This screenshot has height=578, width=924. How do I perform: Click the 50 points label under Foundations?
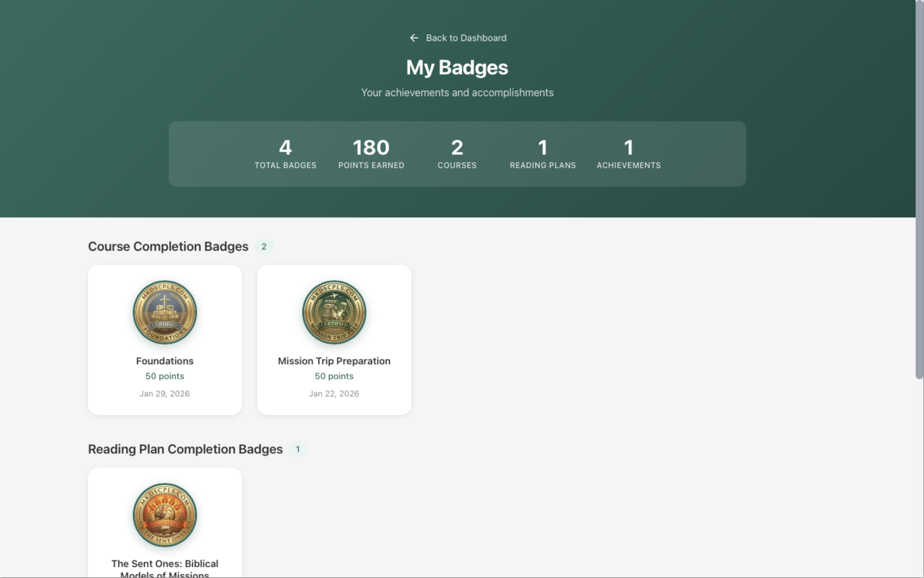[x=164, y=376]
